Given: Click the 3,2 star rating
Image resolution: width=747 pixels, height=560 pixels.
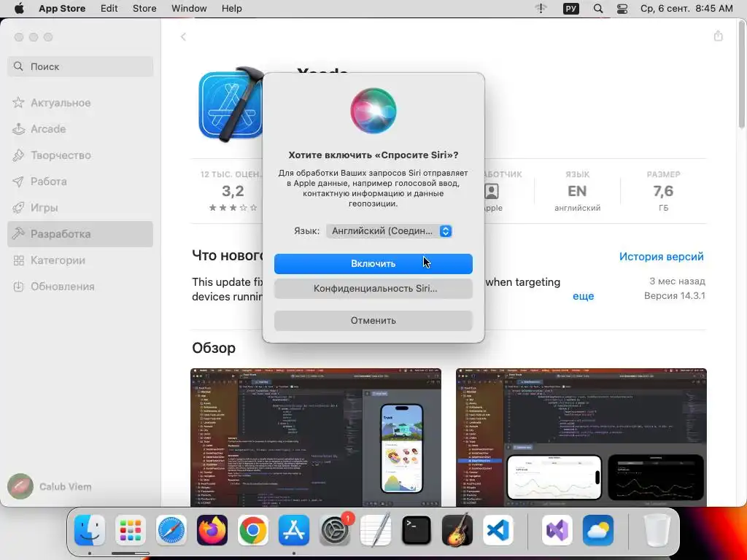Looking at the screenshot, I should [x=233, y=191].
